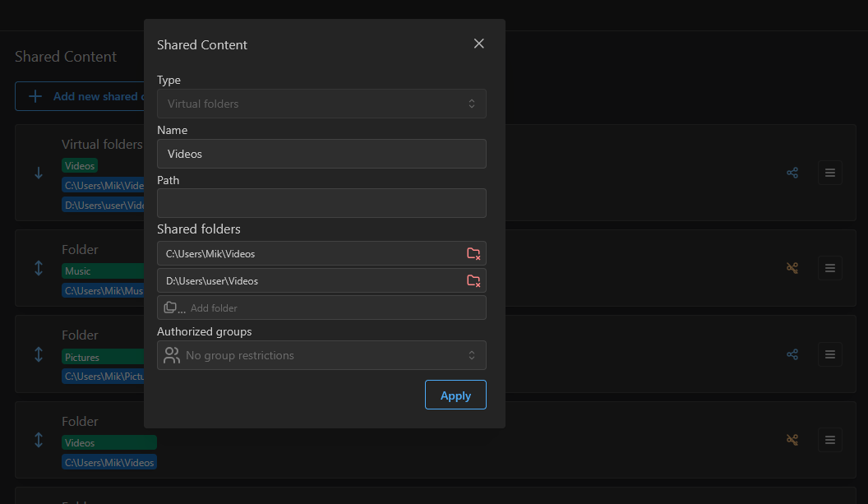Click the D:\Users\user\Vide path tag behind dialog
This screenshot has height=504, width=868.
pyautogui.click(x=103, y=205)
